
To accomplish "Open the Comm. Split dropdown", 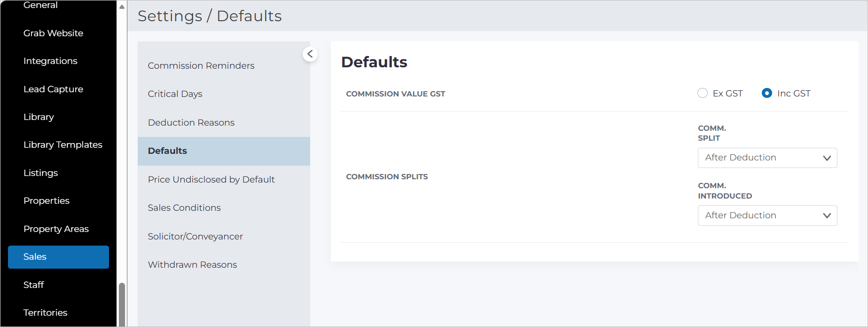I will coord(767,158).
